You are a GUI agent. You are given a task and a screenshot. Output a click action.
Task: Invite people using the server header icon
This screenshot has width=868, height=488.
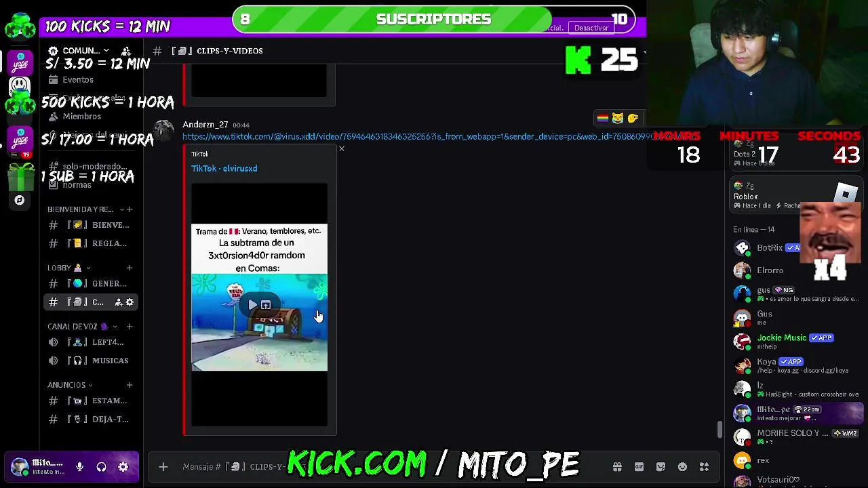point(126,51)
